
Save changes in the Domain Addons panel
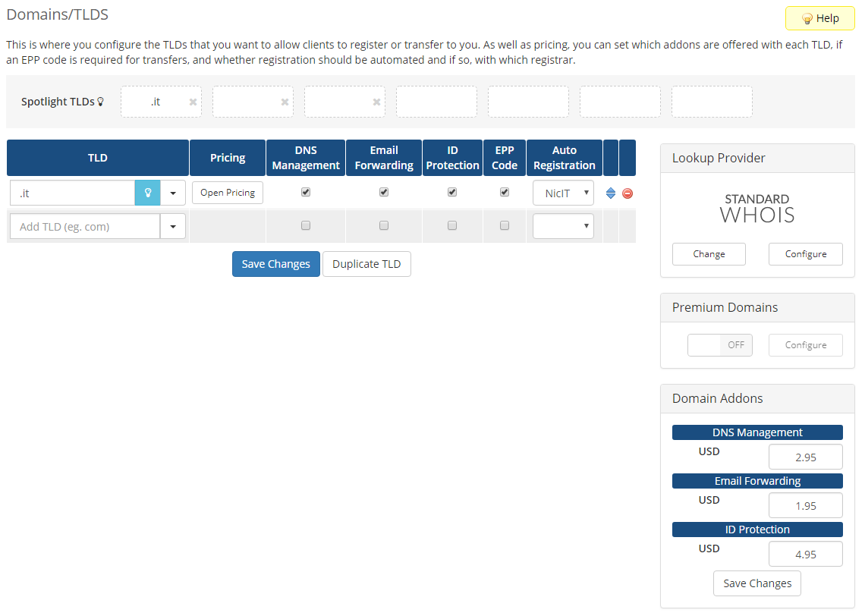point(756,583)
